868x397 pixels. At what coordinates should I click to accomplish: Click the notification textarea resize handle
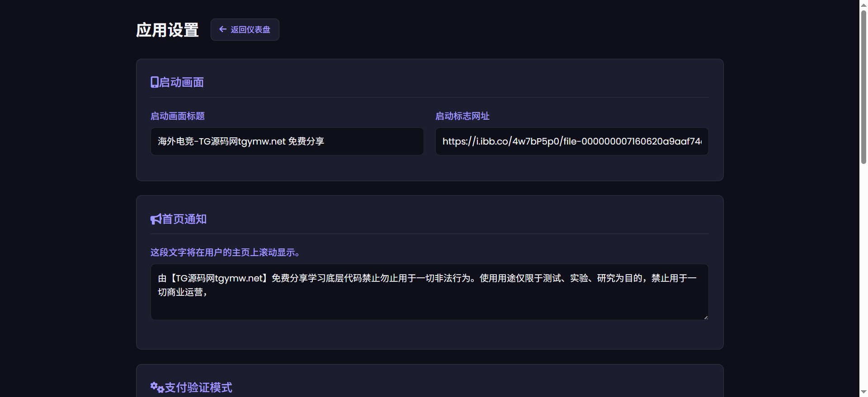click(705, 317)
